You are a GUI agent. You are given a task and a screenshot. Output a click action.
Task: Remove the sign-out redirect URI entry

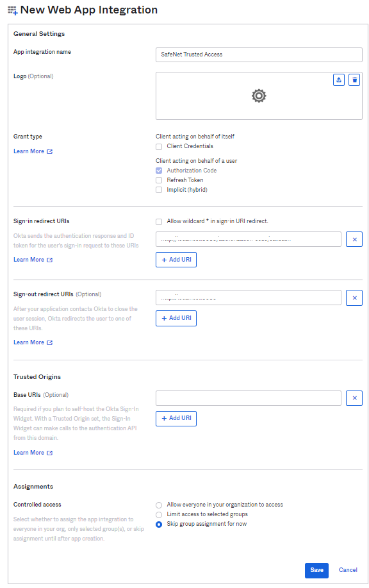354,298
